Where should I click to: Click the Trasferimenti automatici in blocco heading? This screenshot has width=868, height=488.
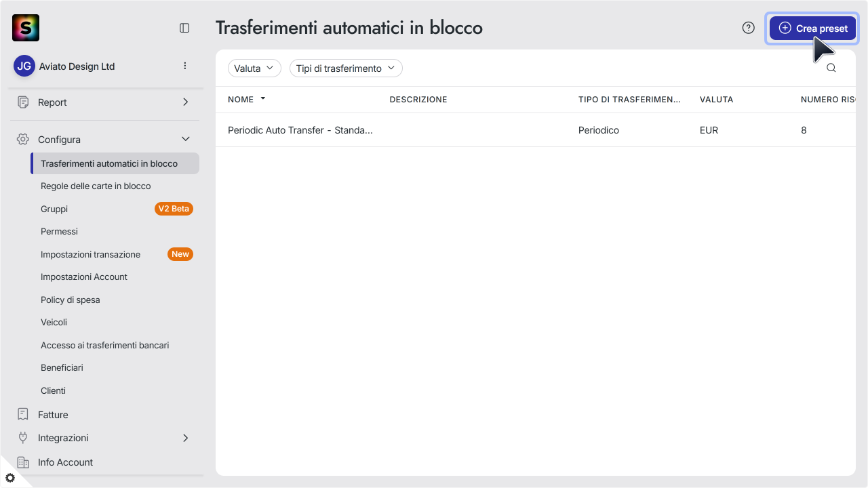click(349, 28)
